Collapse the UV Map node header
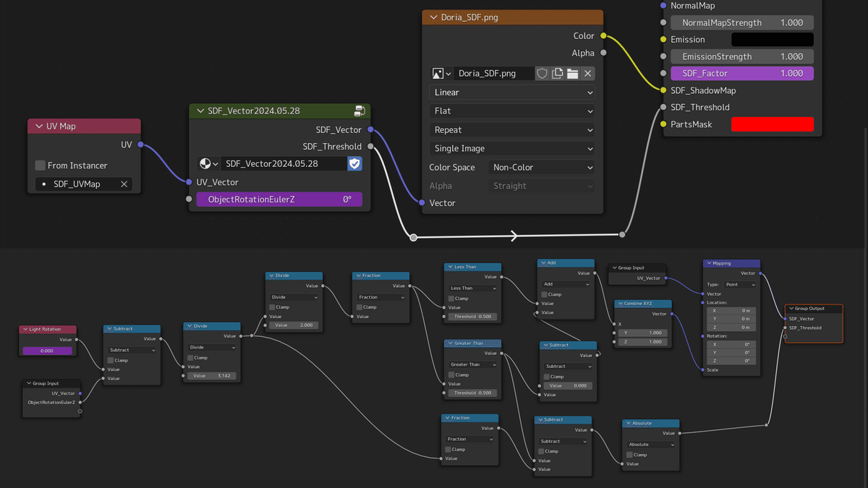 coord(40,126)
